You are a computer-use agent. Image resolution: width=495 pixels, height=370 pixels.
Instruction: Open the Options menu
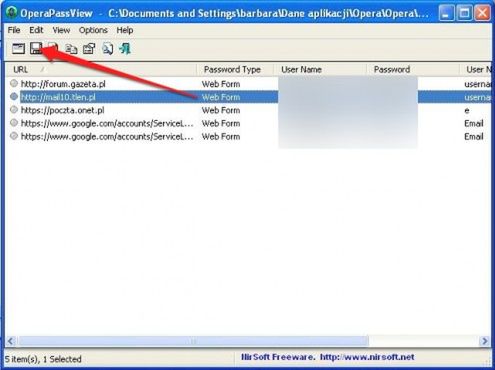click(x=93, y=30)
